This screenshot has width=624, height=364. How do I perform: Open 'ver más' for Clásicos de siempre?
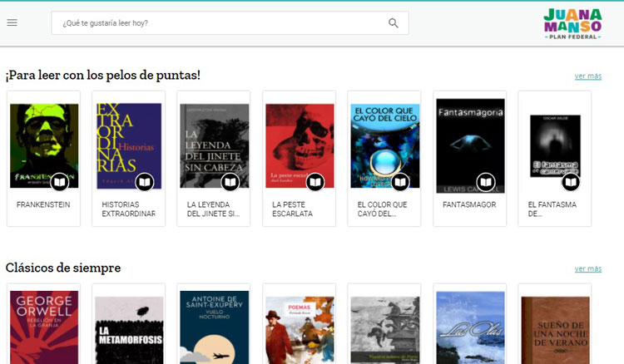point(587,268)
